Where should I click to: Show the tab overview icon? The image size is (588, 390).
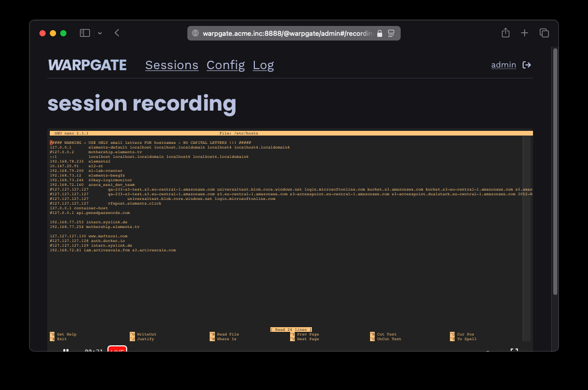pos(544,33)
